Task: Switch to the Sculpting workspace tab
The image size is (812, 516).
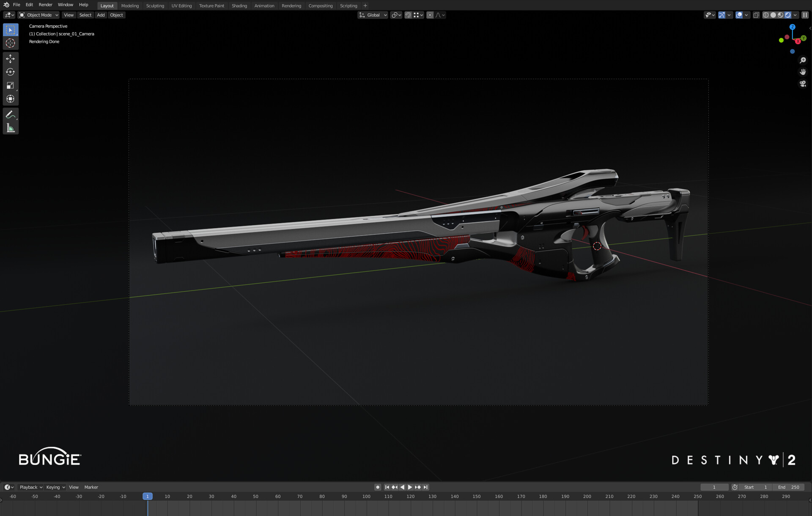Action: pyautogui.click(x=155, y=6)
